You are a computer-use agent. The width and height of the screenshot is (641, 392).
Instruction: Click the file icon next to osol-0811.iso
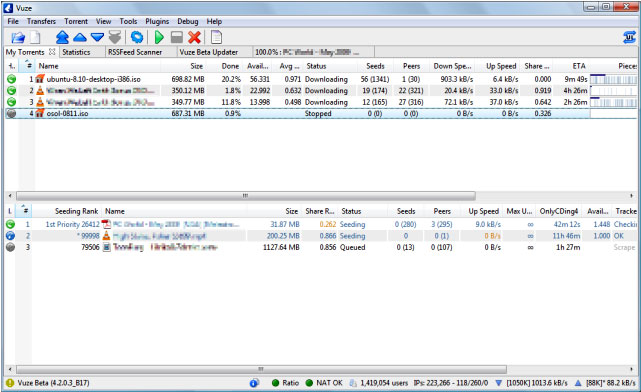[40, 113]
